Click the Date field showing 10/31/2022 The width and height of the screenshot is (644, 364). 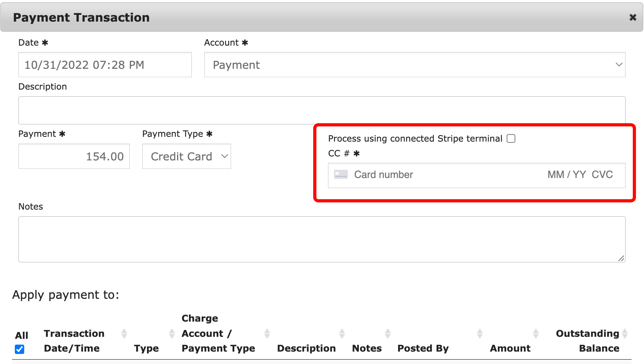click(x=105, y=65)
